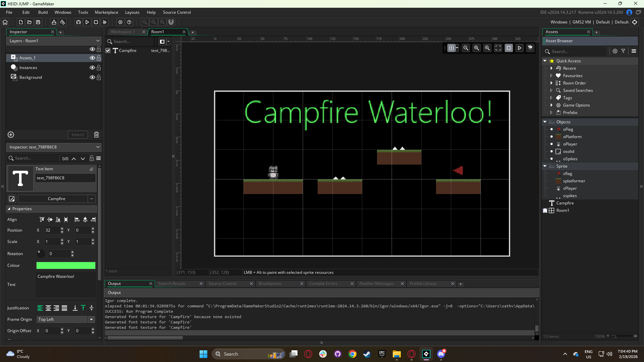This screenshot has height=362, width=644.
Task: Open the Frame Origin Top Left dropdown
Action: tap(66, 319)
